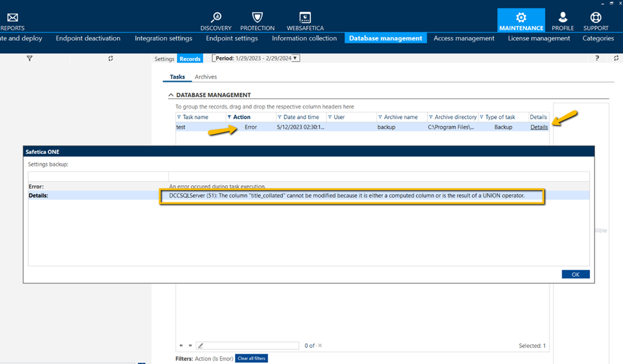623x364 pixels.
Task: Open the Support lifebuoy icon
Action: click(x=596, y=18)
